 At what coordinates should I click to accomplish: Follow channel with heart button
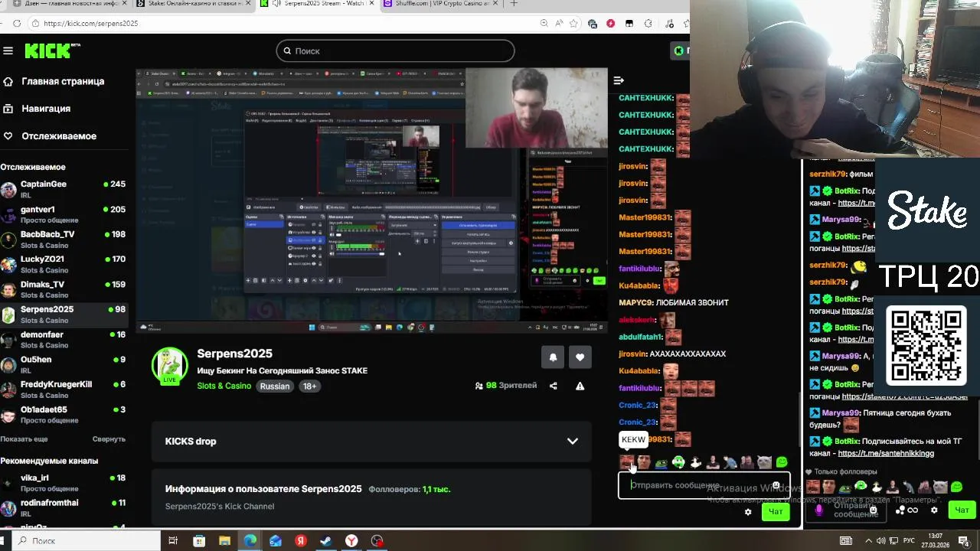tap(580, 357)
